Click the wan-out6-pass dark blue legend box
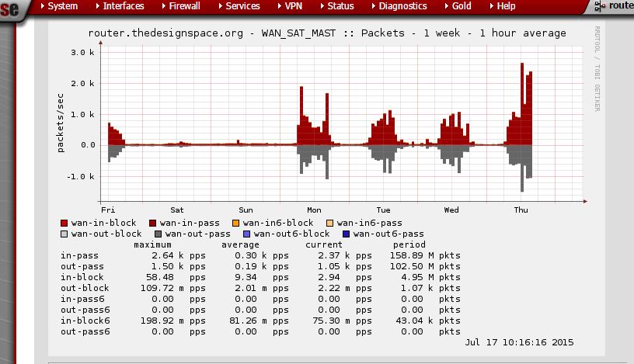 click(x=346, y=233)
